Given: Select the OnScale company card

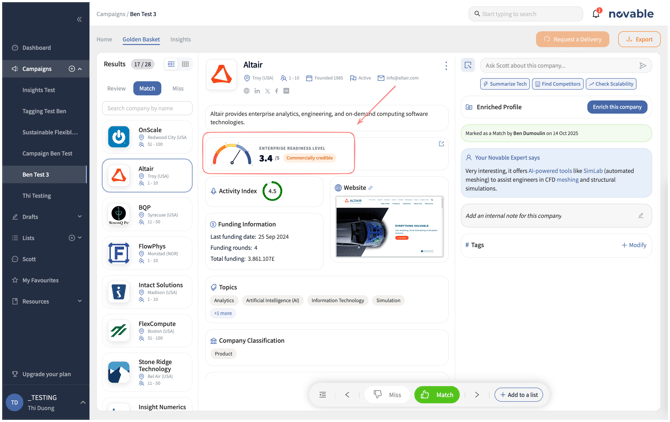Looking at the screenshot, I should [x=147, y=137].
